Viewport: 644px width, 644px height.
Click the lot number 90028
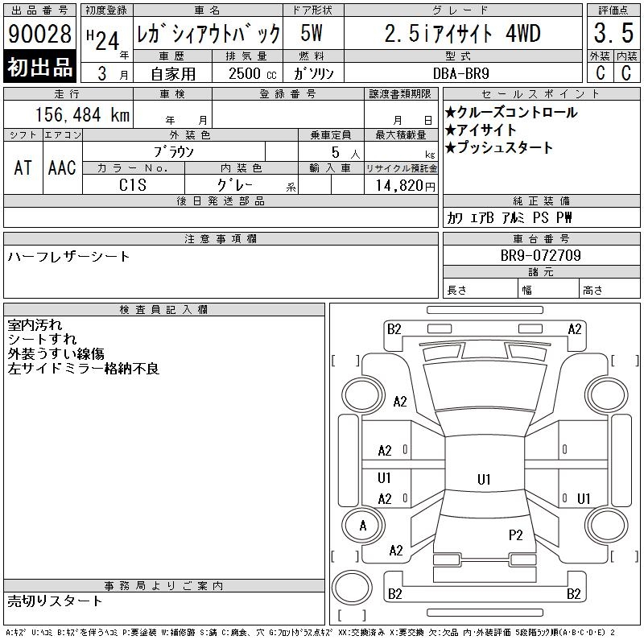click(39, 33)
